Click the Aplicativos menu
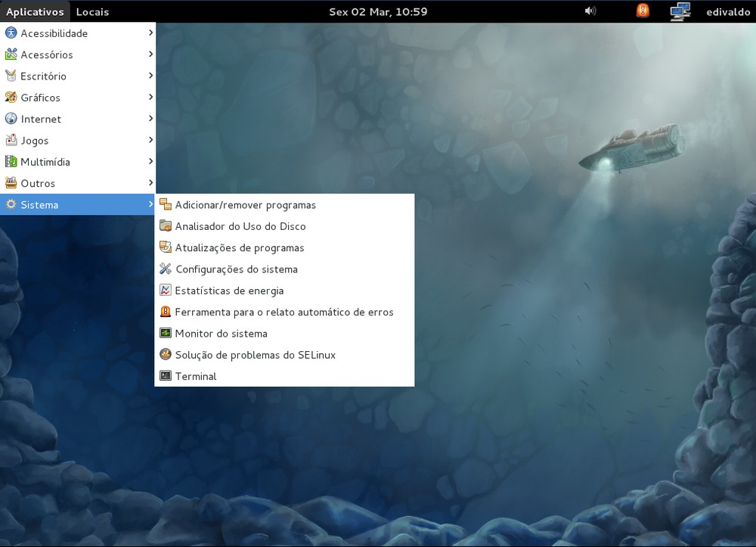756x547 pixels. pos(35,11)
